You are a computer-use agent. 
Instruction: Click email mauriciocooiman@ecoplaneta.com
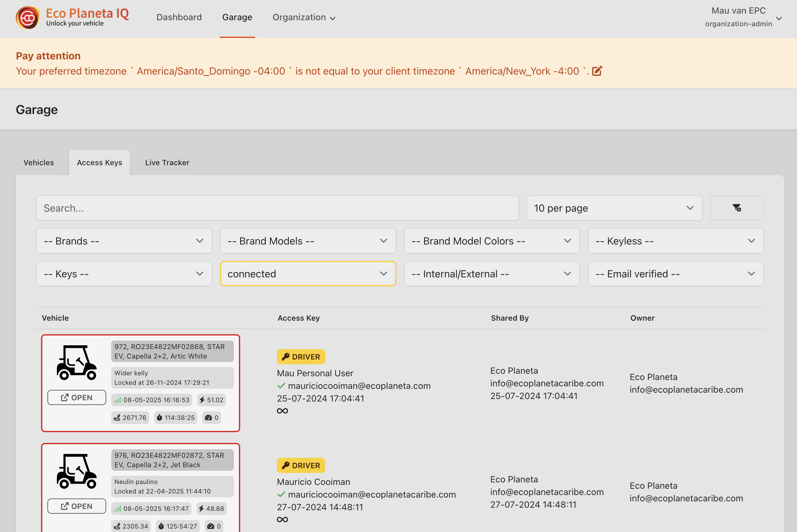click(359, 386)
